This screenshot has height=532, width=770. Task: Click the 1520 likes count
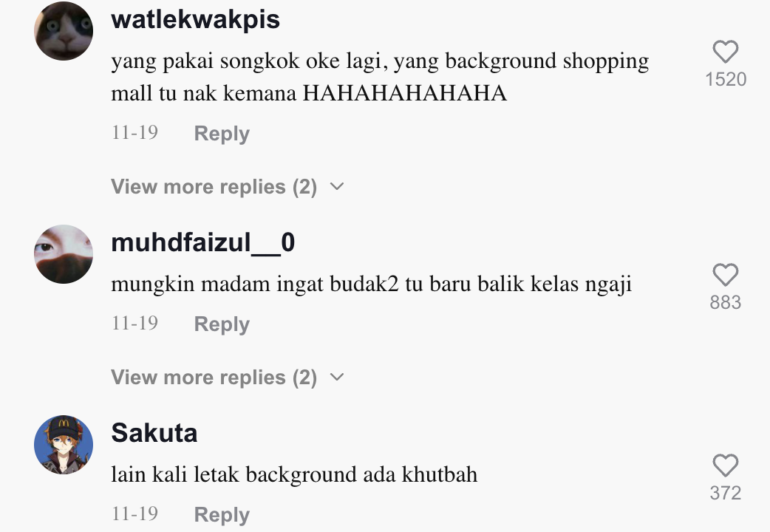[726, 79]
